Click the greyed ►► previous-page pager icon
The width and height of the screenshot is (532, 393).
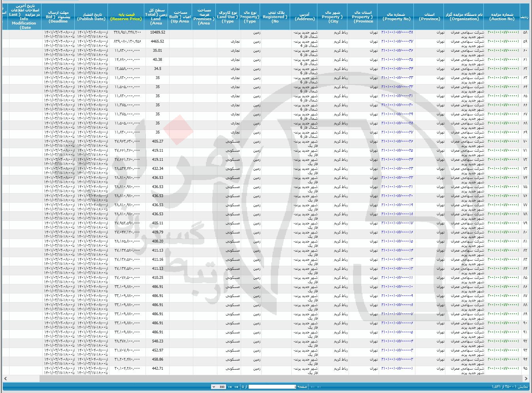pyautogui.click(x=313, y=387)
